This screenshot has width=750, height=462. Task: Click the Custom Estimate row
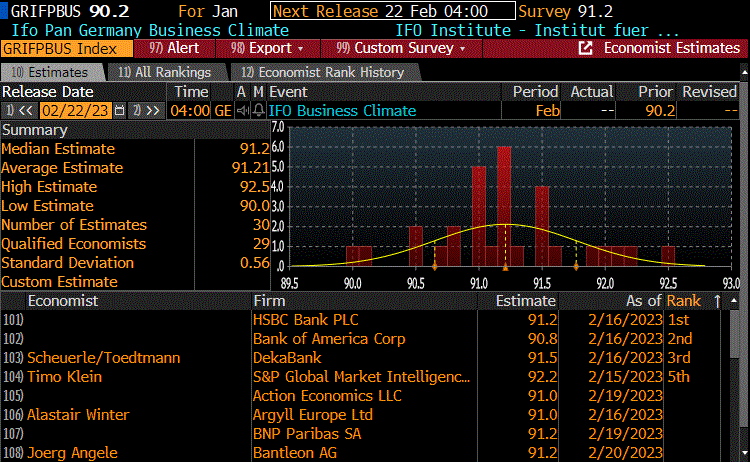[x=135, y=282]
